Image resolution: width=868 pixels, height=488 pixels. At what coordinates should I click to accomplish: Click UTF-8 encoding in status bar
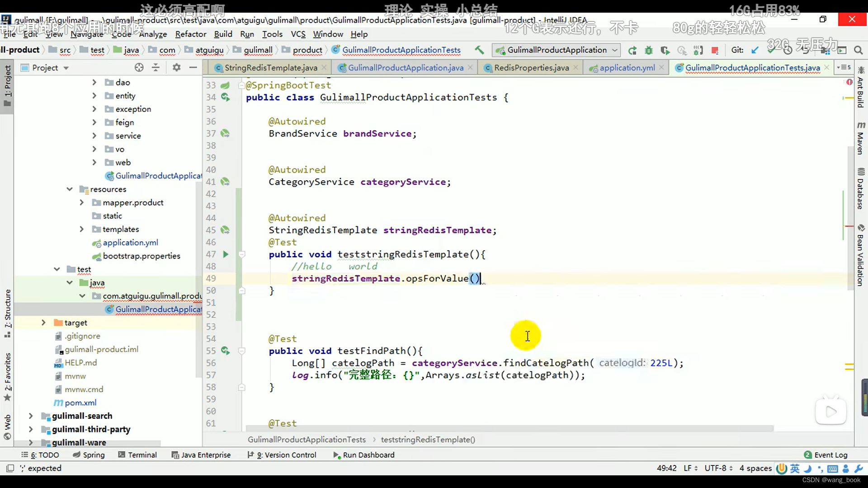pos(718,468)
